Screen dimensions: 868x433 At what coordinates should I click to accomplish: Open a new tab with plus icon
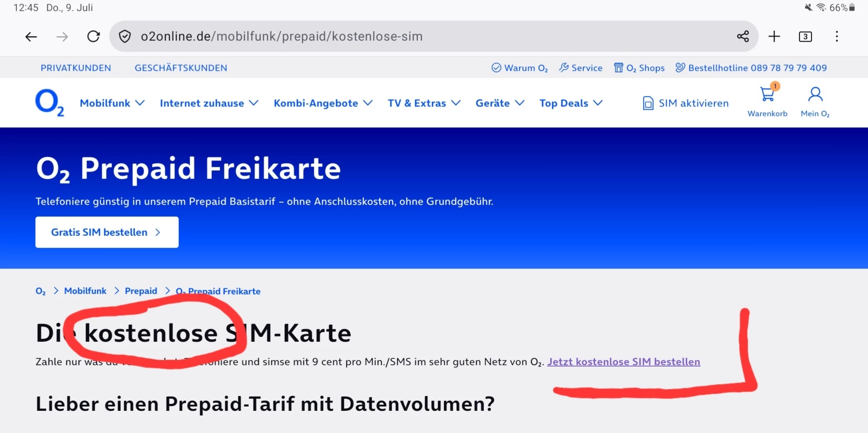pyautogui.click(x=774, y=36)
